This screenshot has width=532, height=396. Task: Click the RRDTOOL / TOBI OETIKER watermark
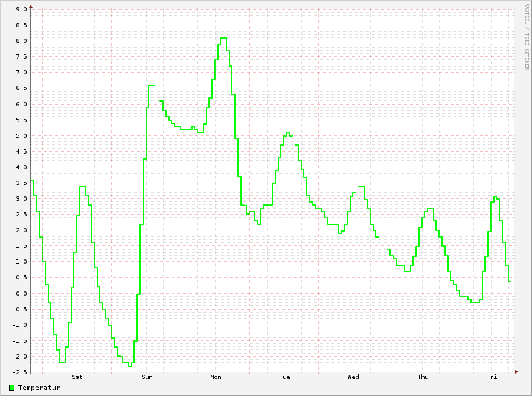pos(527,37)
